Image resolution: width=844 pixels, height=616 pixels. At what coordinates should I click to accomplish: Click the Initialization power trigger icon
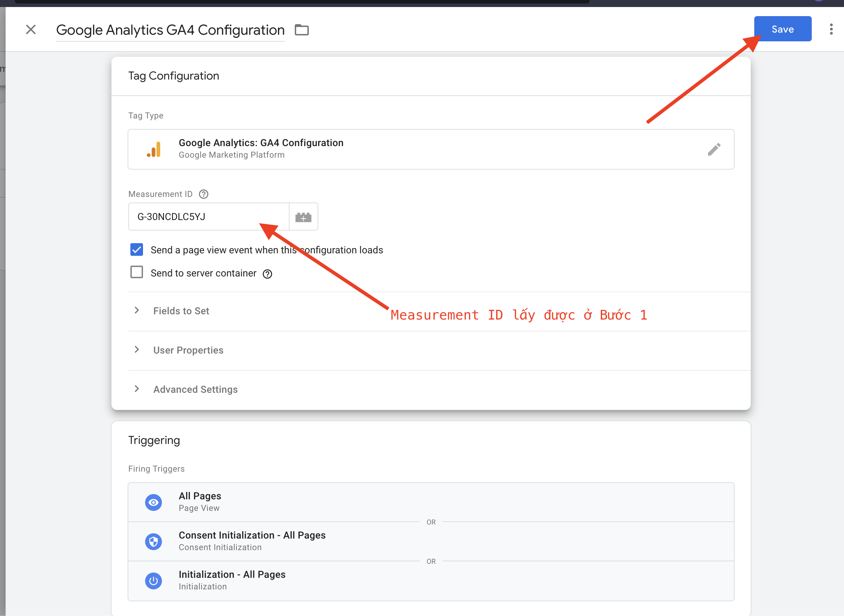[154, 581]
